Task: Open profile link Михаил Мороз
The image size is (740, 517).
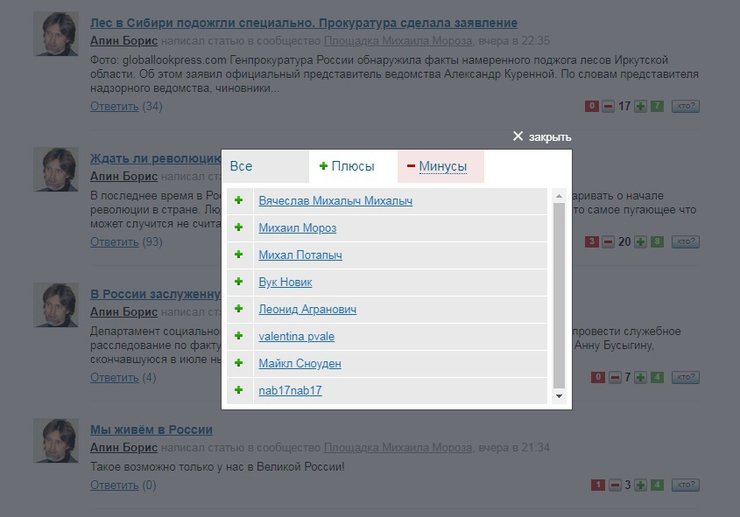Action: (x=297, y=228)
